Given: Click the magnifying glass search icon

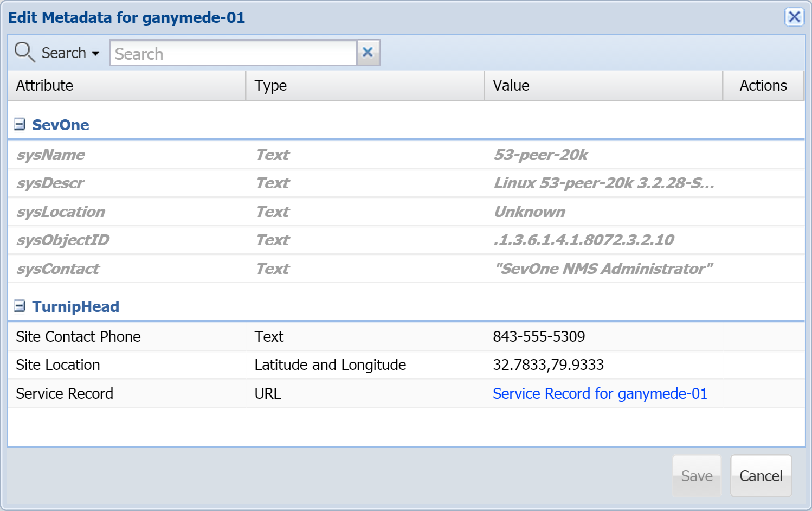Looking at the screenshot, I should pos(24,52).
